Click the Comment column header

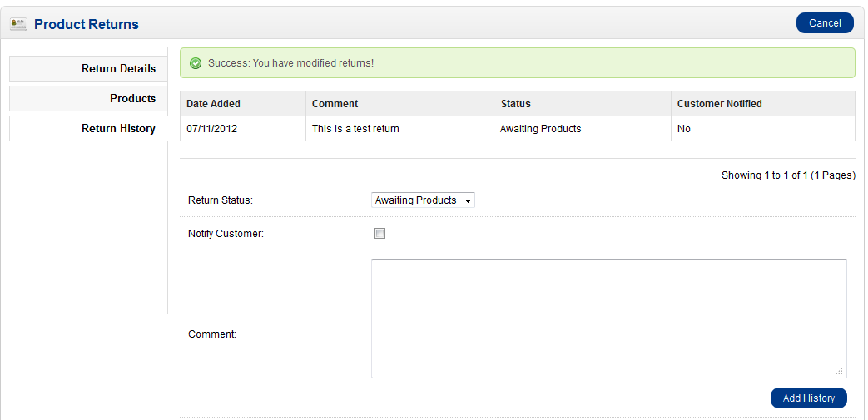coord(335,104)
